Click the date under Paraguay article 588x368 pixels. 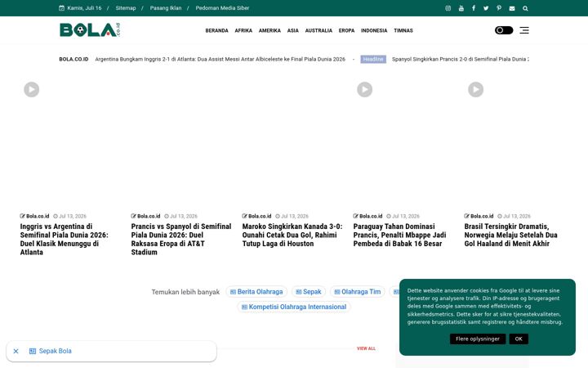click(405, 216)
